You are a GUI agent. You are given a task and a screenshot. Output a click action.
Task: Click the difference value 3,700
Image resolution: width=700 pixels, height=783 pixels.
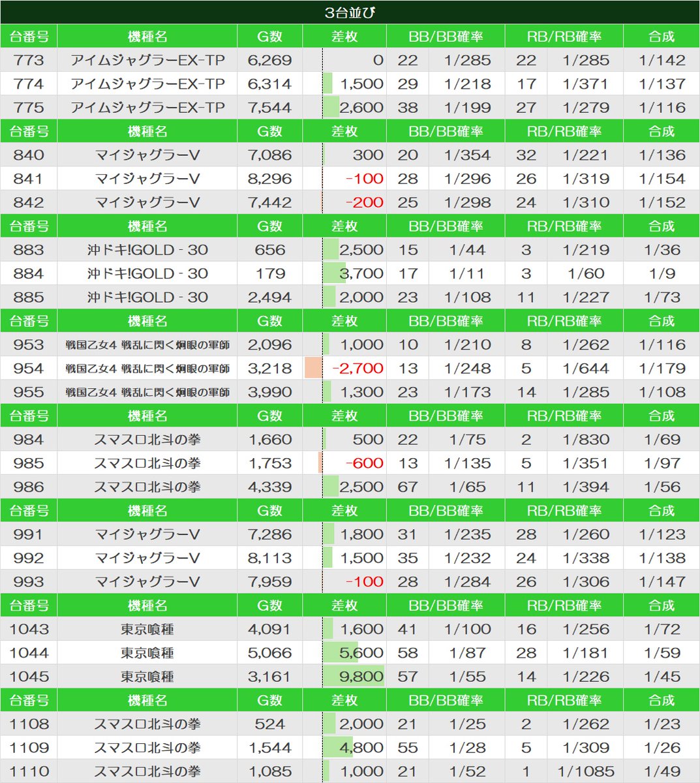coord(361,273)
